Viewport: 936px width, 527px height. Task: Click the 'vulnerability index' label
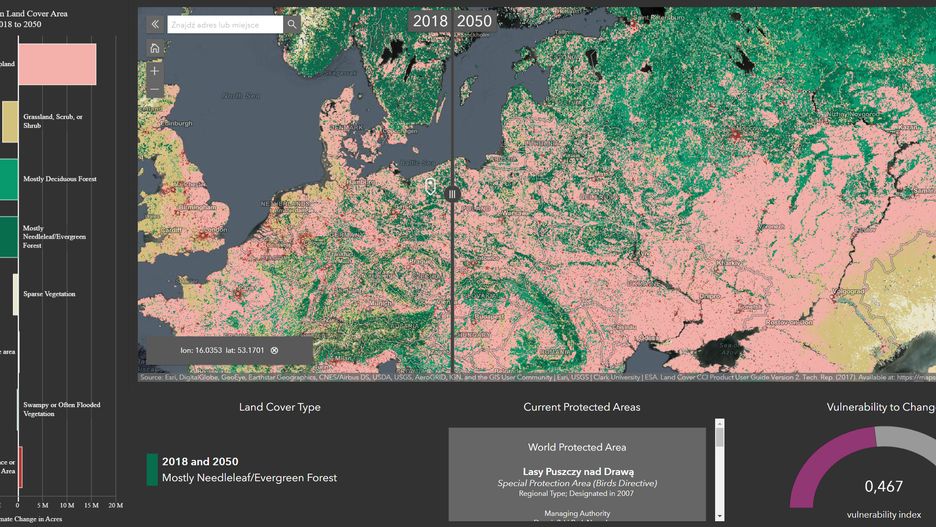[884, 514]
